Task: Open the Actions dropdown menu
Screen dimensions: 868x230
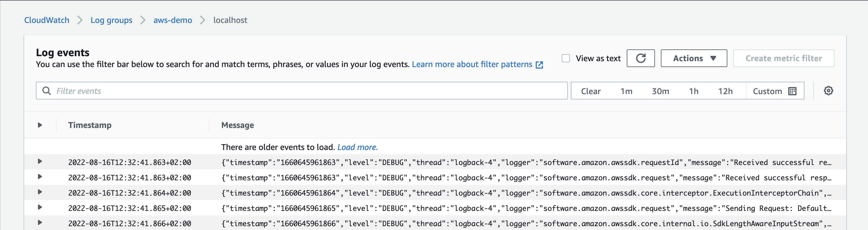Action: (694, 58)
